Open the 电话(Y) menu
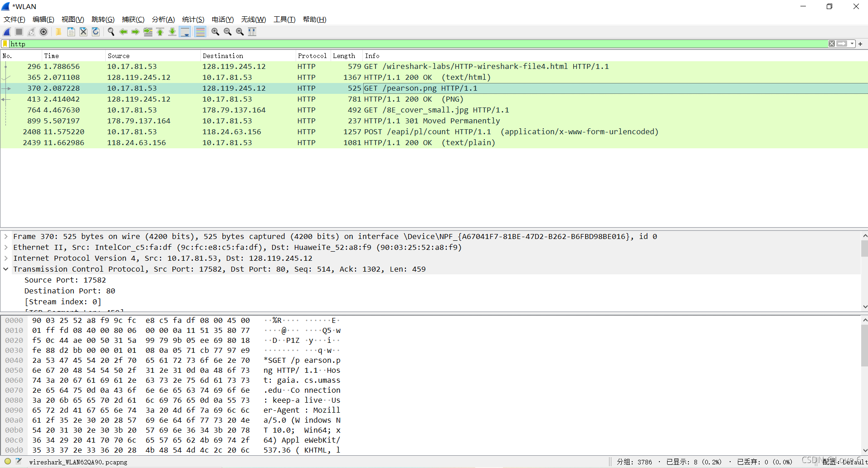 (223, 19)
